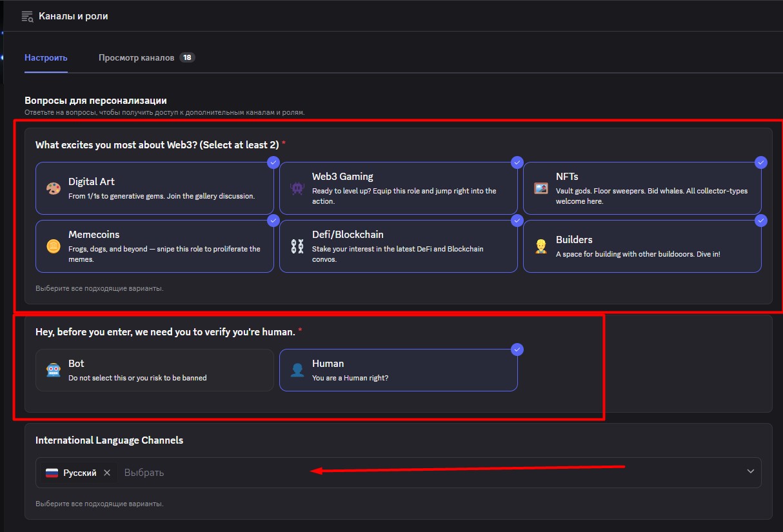Image resolution: width=783 pixels, height=532 pixels.
Task: Expand the language channels dropdown arrow
Action: pos(750,471)
